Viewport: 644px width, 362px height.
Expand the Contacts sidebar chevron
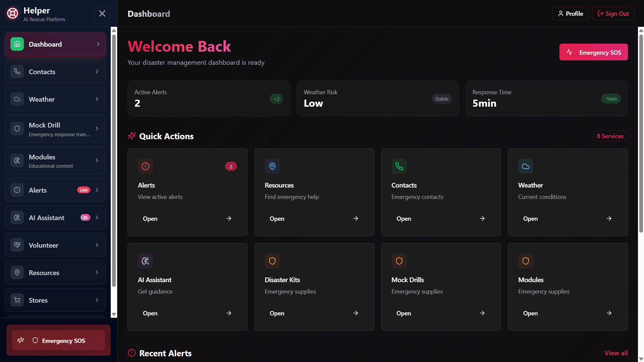(x=97, y=71)
